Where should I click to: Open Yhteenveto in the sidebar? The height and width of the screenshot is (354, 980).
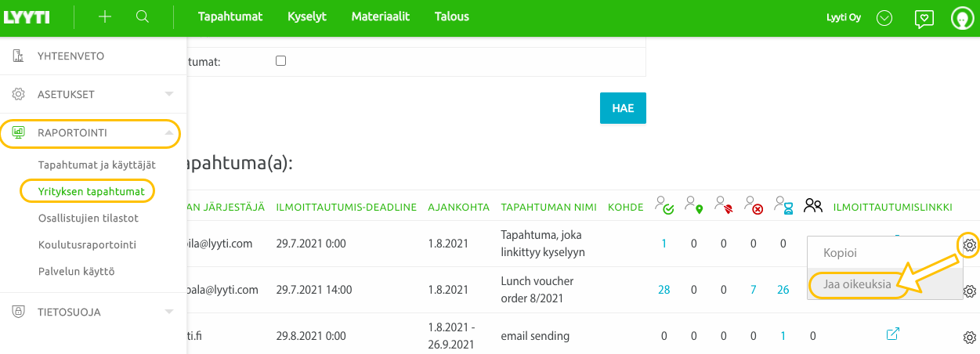[x=71, y=56]
